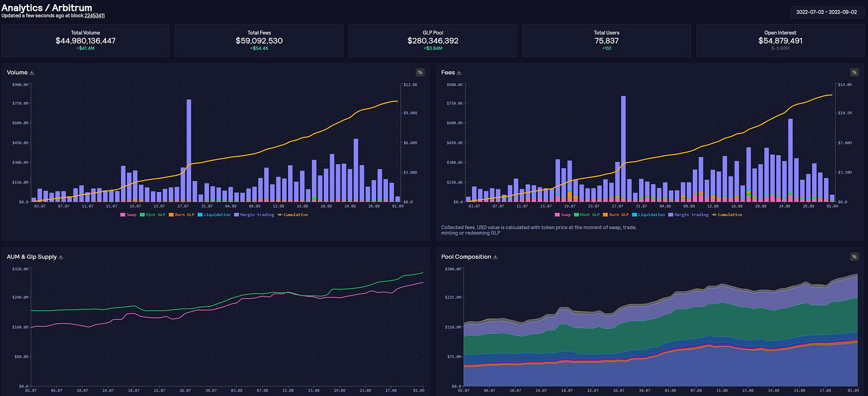Click the +$3.84M GLP pool change
Viewport: 868px width, 396px height.
(x=433, y=48)
